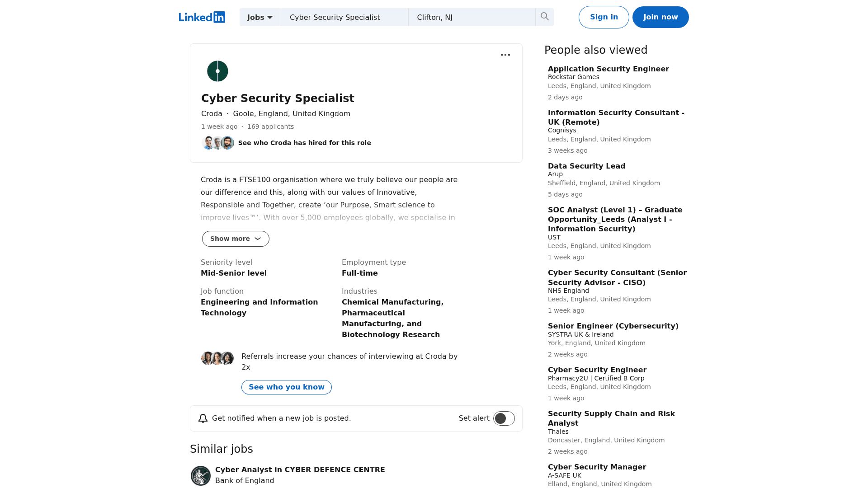The height and width of the screenshot is (488, 868).
Task: Click the Thales company name
Action: click(x=558, y=432)
